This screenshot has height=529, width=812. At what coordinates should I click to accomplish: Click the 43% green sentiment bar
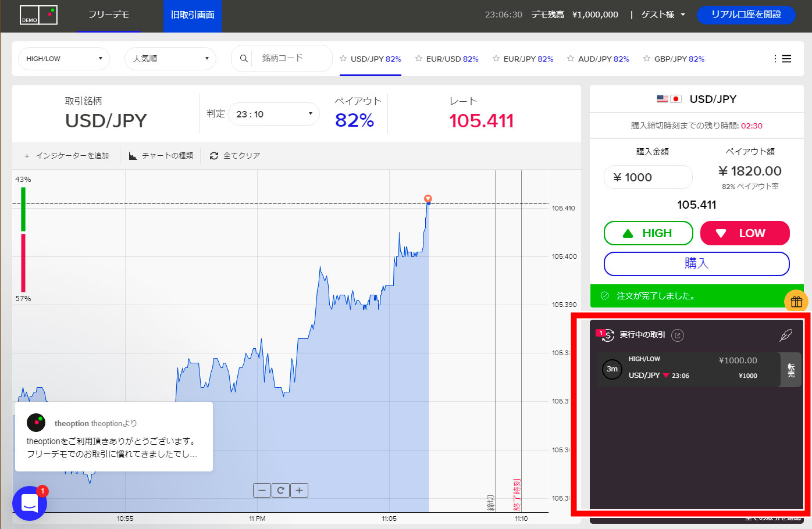click(23, 209)
